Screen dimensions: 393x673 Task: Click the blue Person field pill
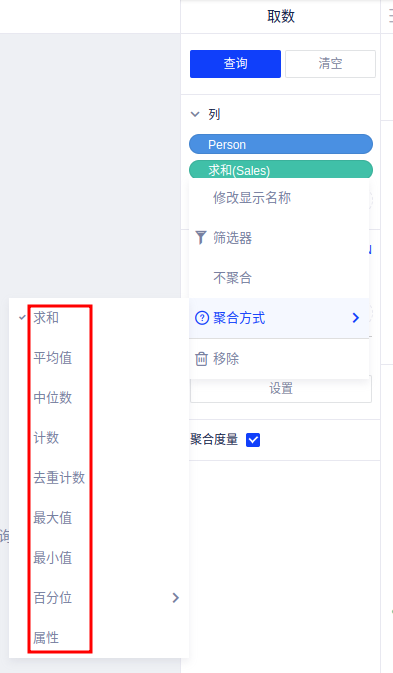281,144
